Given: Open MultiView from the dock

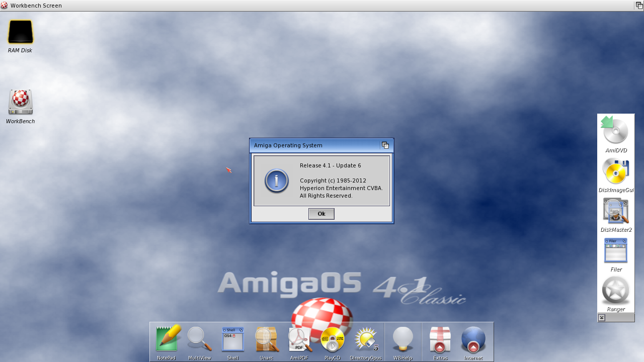Looking at the screenshot, I should pyautogui.click(x=199, y=339).
